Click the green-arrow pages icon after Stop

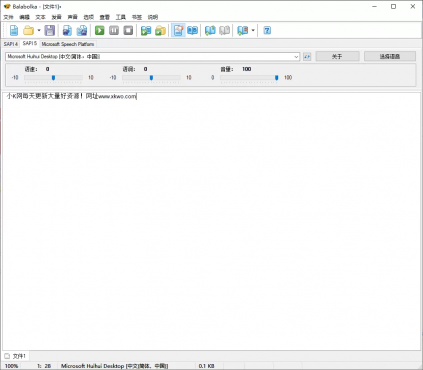(146, 31)
